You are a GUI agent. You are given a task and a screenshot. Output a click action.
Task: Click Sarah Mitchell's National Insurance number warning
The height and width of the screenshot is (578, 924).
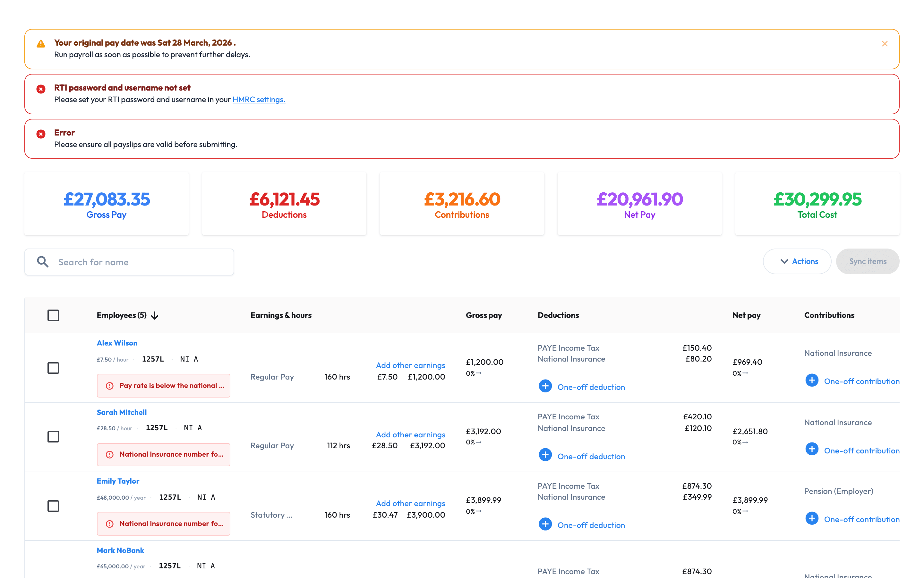[163, 454]
